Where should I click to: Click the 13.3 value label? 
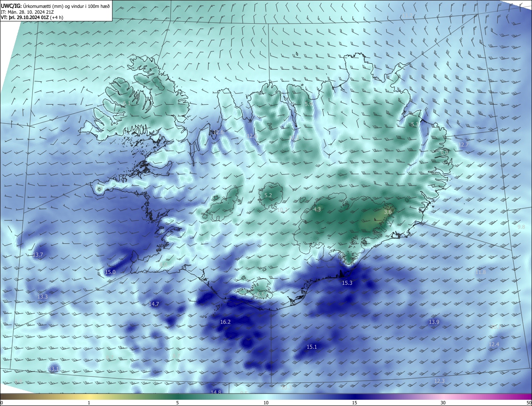(x=42, y=296)
